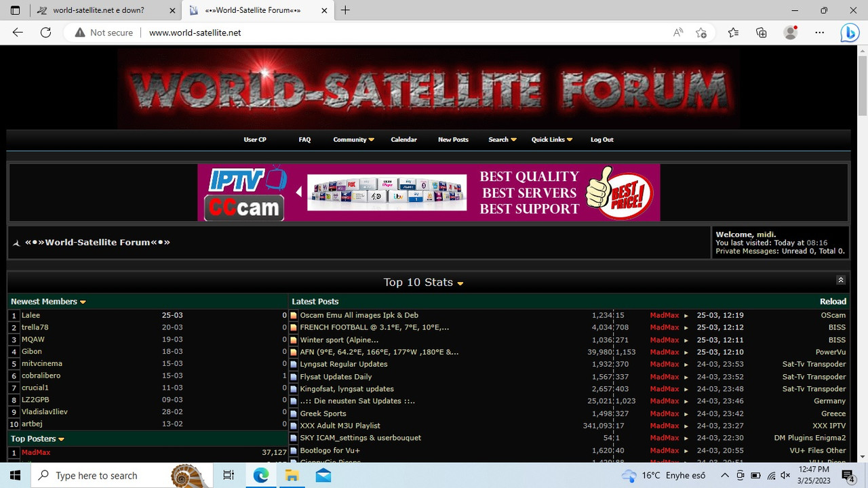Open the Newest Members dropdown

pyautogui.click(x=83, y=302)
